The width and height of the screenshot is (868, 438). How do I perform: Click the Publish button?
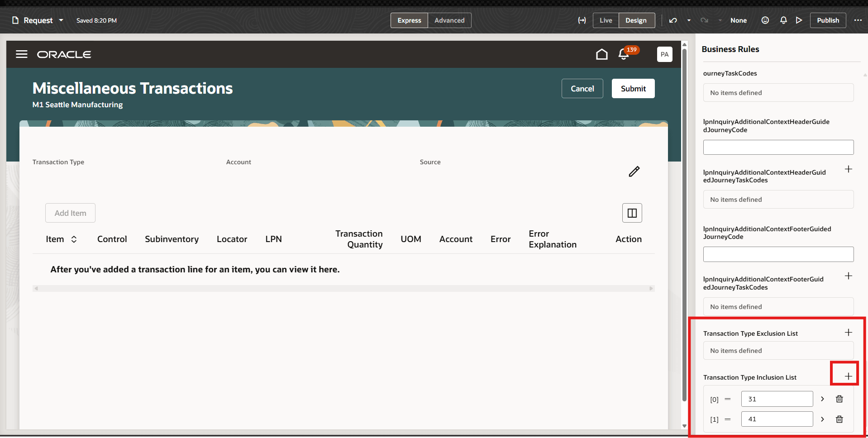tap(828, 20)
